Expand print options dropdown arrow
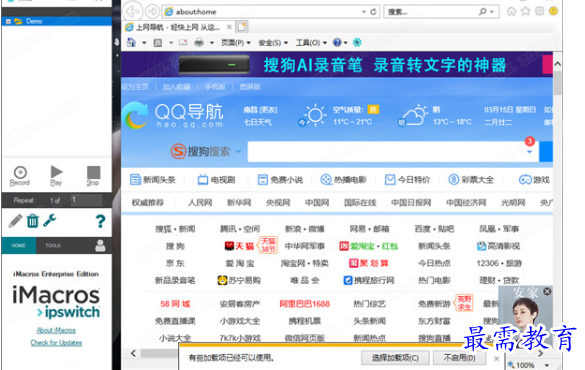The height and width of the screenshot is (370, 585). (x=212, y=43)
